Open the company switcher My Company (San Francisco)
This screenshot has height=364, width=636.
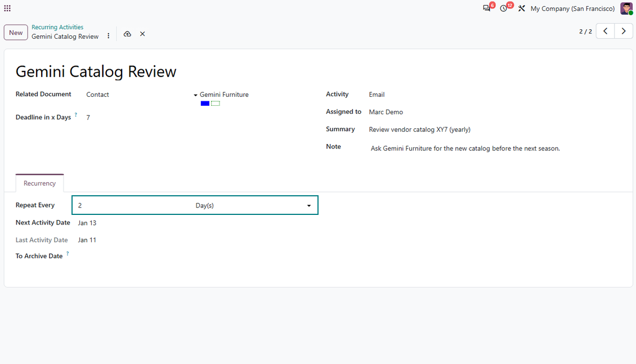click(x=572, y=8)
